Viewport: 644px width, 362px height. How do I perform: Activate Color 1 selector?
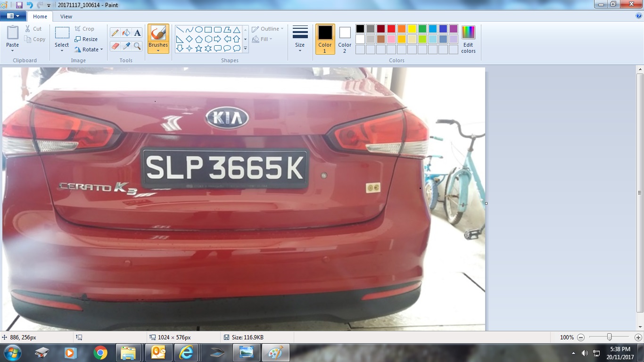pyautogui.click(x=325, y=39)
